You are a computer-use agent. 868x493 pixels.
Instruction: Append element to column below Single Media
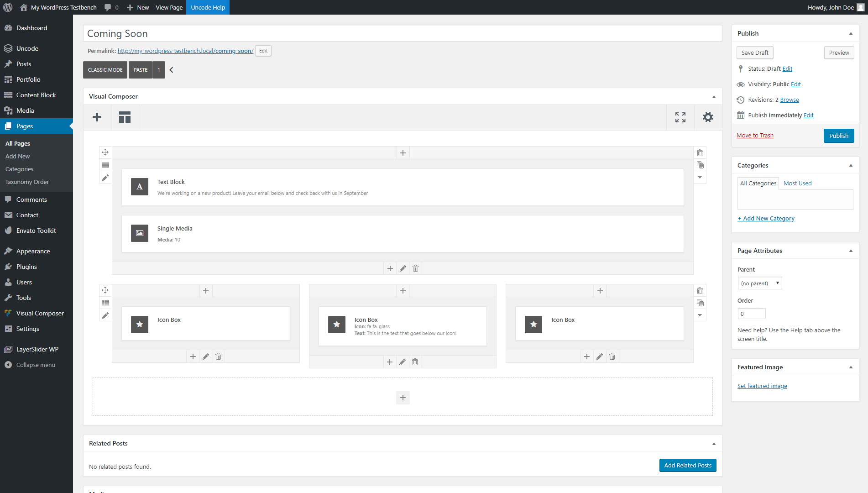point(390,268)
